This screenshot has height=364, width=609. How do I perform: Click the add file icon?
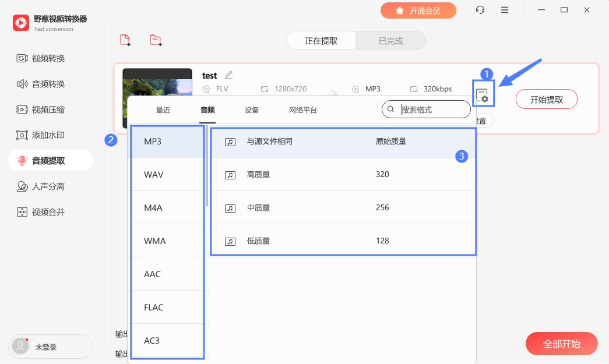[125, 40]
